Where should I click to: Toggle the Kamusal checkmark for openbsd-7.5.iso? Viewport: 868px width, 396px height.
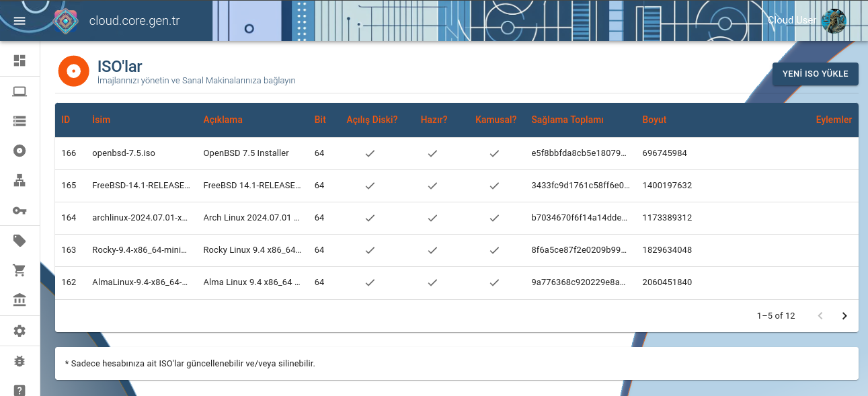(x=494, y=153)
